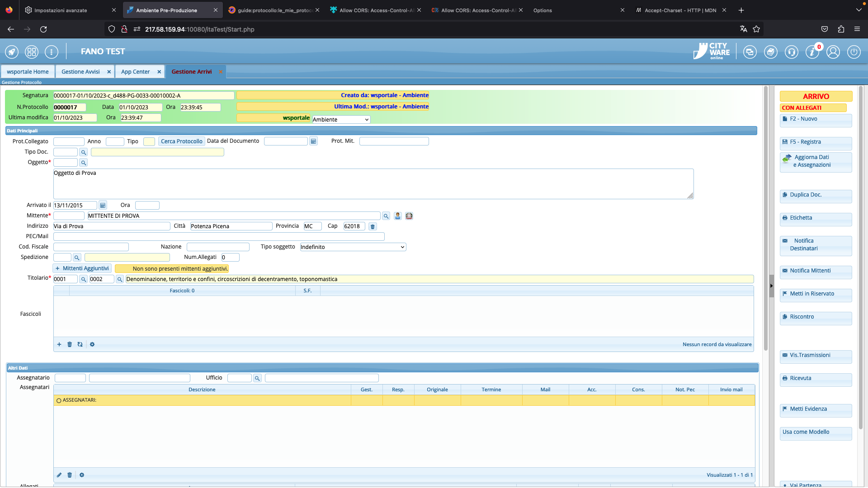Click the refresh icon in Fascicoli toolbar
This screenshot has height=488, width=868.
(x=80, y=344)
